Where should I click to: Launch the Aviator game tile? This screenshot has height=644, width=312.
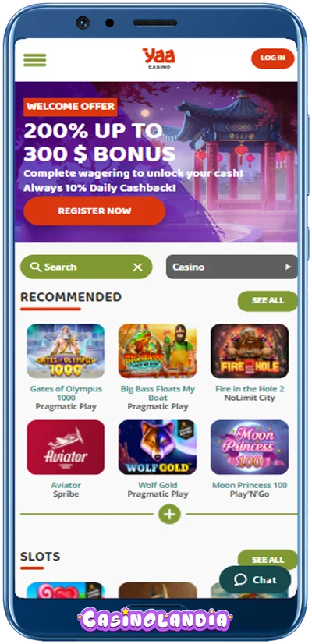(x=66, y=447)
